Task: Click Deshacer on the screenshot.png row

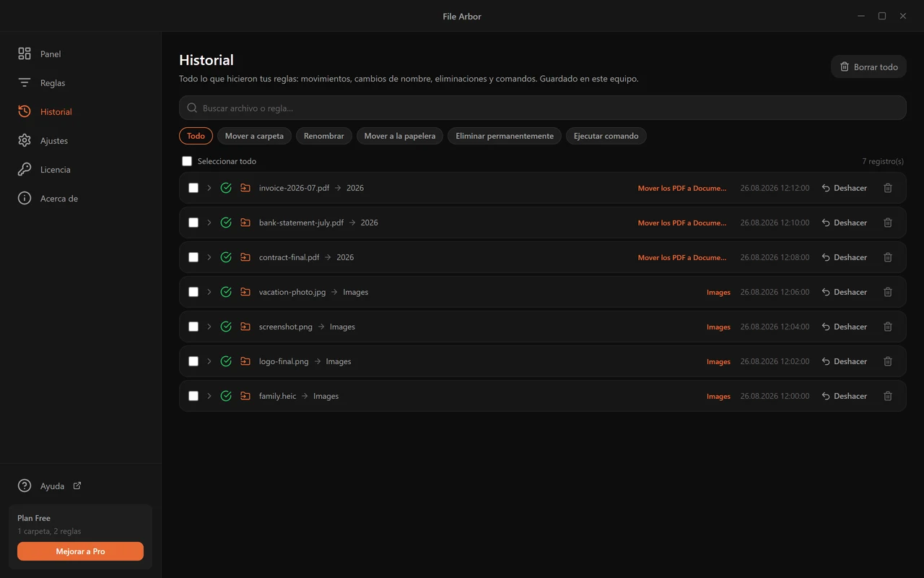Action: [844, 327]
